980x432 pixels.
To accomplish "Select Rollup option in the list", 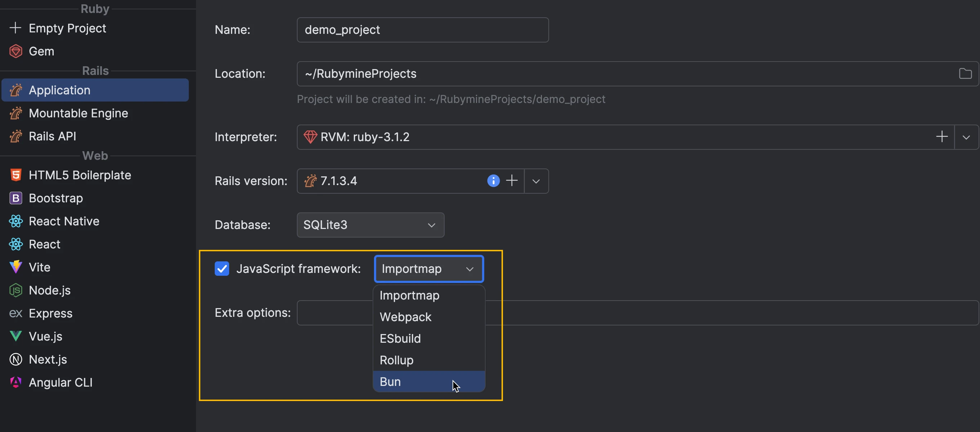I will 396,360.
